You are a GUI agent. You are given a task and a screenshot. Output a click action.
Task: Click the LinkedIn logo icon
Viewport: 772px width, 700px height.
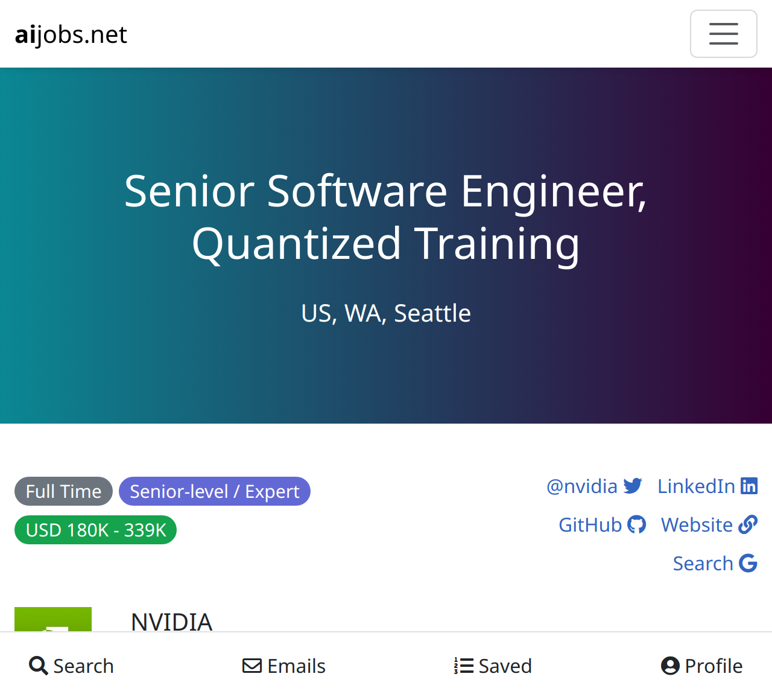coord(749,486)
